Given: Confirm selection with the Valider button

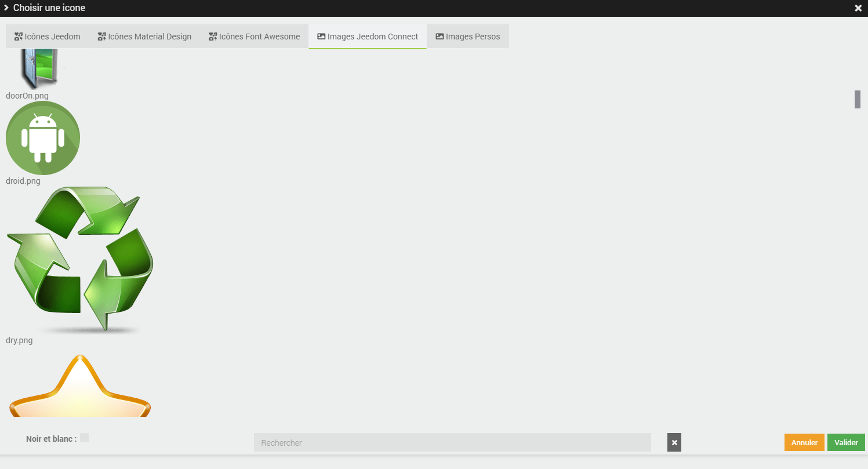Looking at the screenshot, I should [x=846, y=442].
